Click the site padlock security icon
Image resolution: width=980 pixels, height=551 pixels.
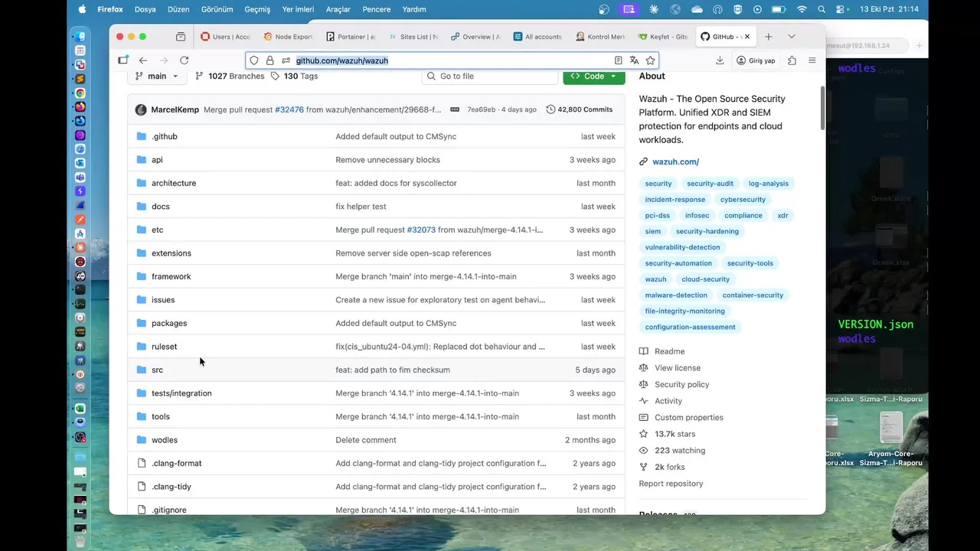point(269,60)
